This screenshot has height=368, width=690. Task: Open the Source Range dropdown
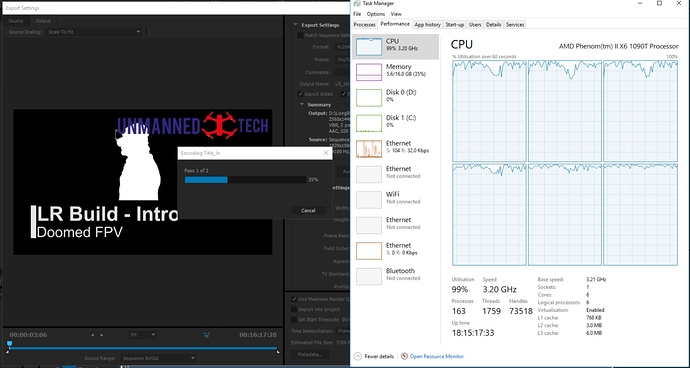(158, 358)
